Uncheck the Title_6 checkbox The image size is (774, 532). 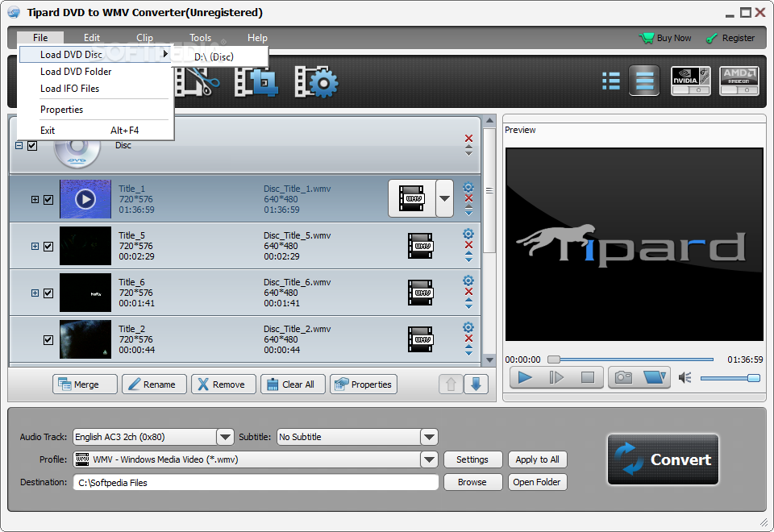pyautogui.click(x=48, y=293)
